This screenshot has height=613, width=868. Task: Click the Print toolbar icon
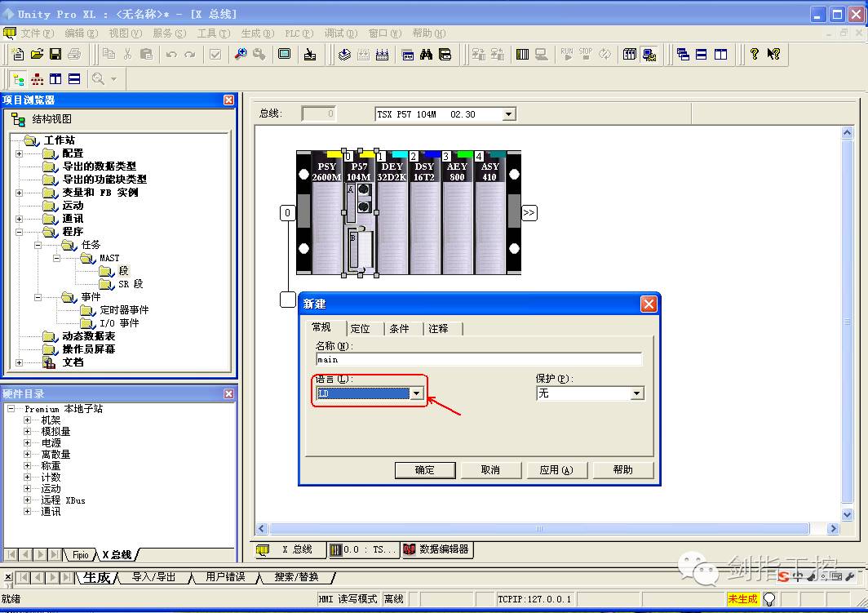pyautogui.click(x=74, y=54)
